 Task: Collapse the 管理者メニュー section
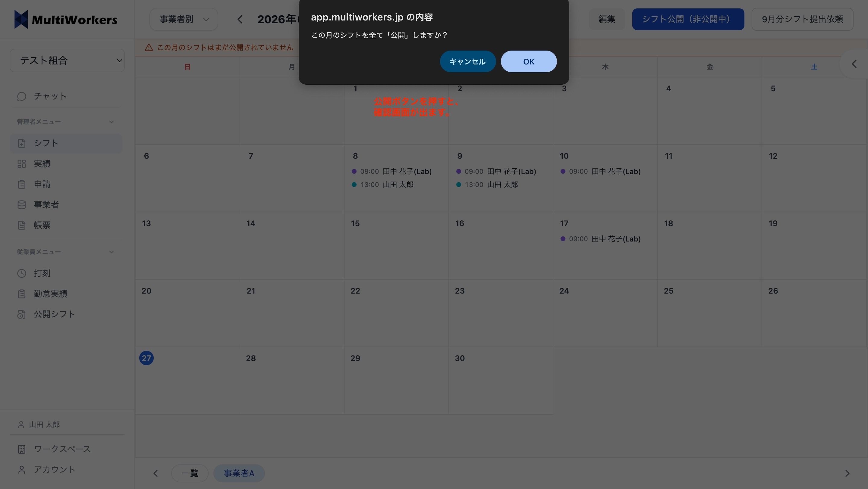(112, 122)
